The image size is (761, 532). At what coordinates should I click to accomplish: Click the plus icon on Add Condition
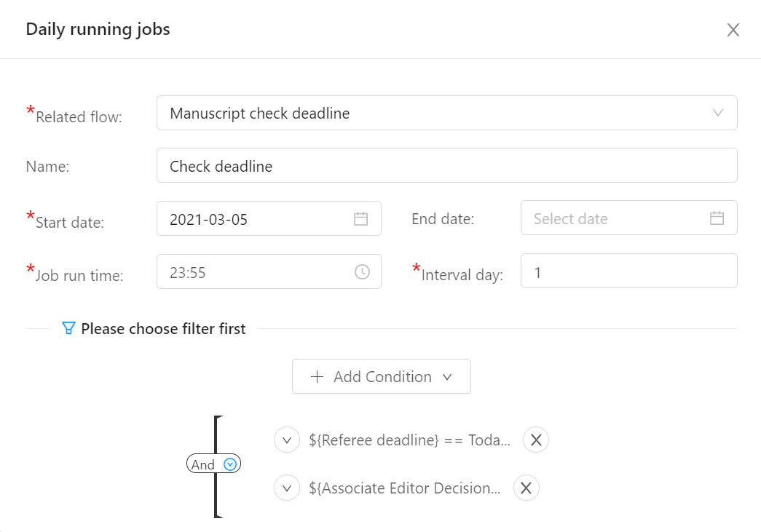coord(317,376)
